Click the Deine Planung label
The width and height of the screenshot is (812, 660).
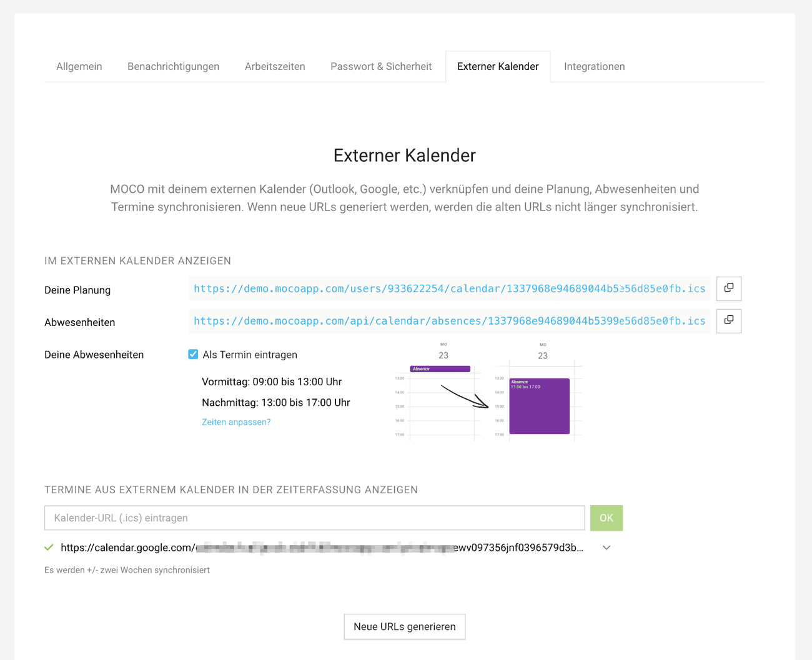[x=77, y=290]
